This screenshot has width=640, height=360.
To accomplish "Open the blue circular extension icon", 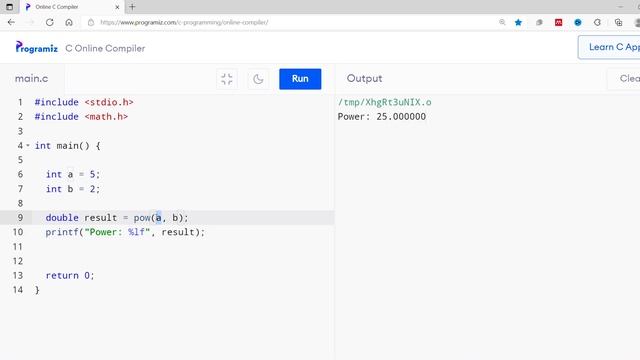I will (578, 22).
